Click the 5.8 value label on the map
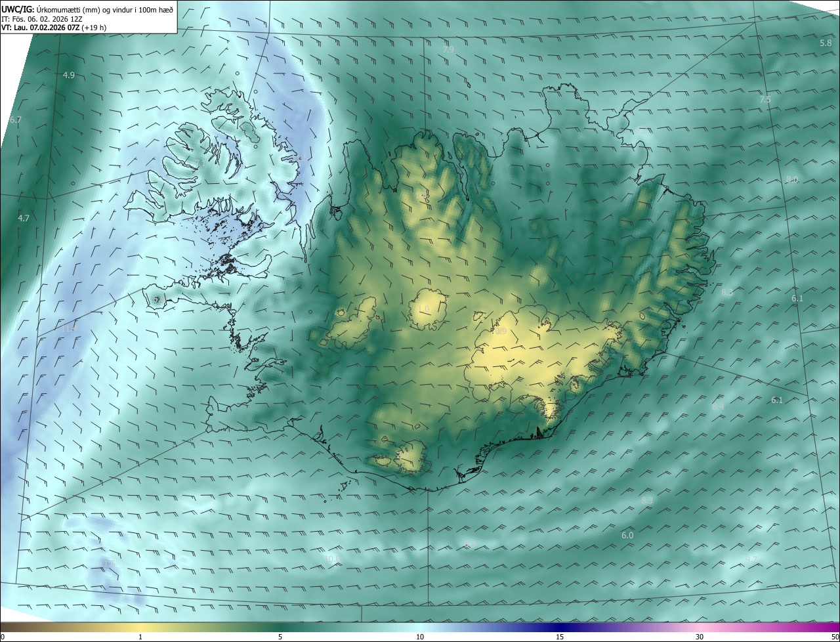Screen dimensions: 840x642 click(826, 43)
